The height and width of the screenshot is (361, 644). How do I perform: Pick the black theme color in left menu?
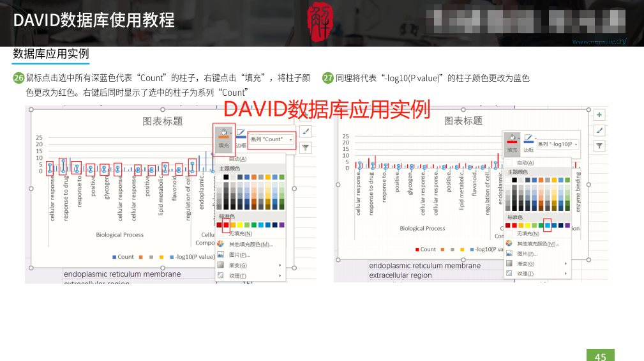click(x=227, y=177)
